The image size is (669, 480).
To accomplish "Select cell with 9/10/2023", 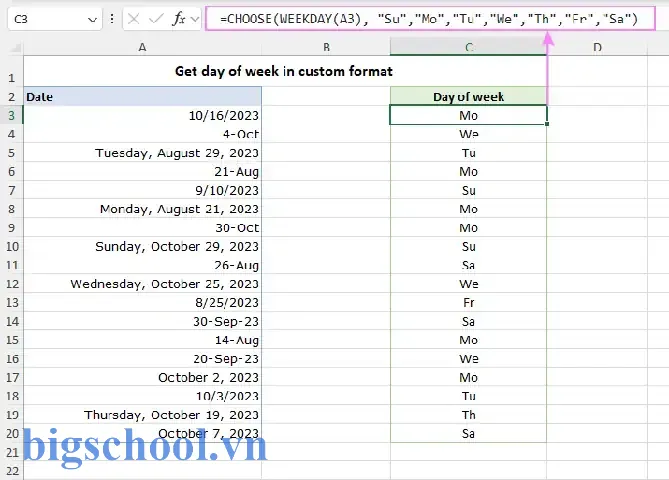I will (x=143, y=190).
